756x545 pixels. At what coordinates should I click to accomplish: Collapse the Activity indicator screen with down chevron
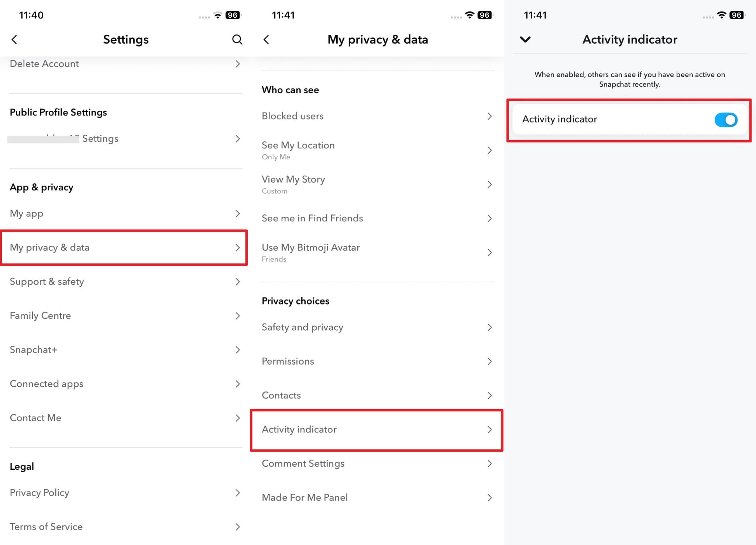point(526,39)
